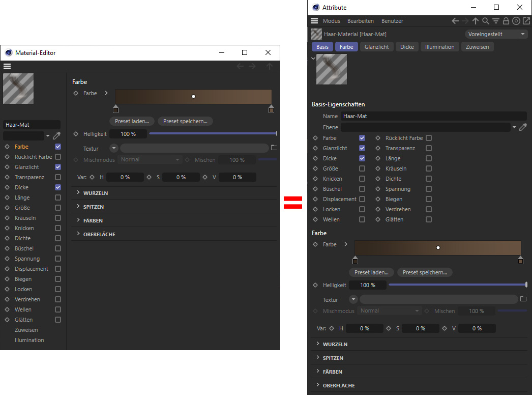Open new Attribute manager window icon
The height and width of the screenshot is (395, 532).
pos(526,21)
